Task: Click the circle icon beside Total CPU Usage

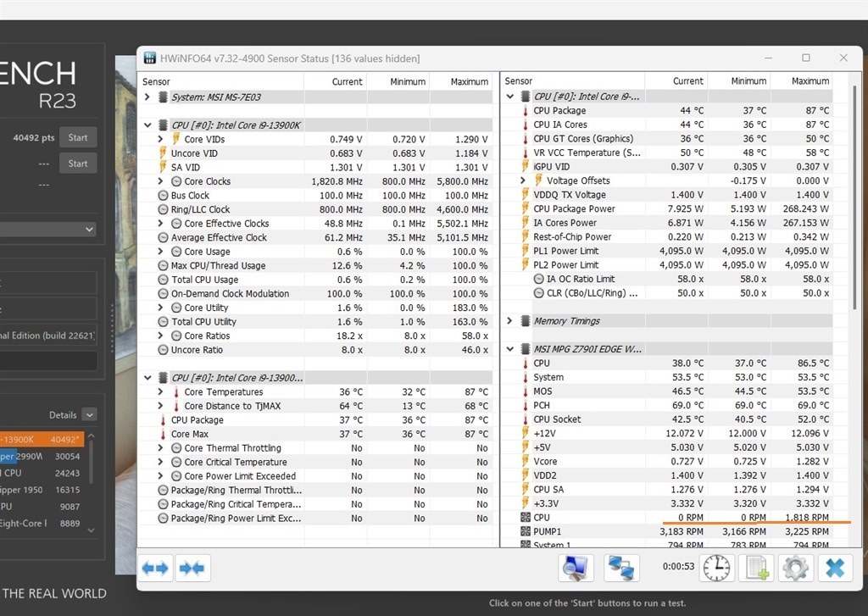Action: coord(163,280)
